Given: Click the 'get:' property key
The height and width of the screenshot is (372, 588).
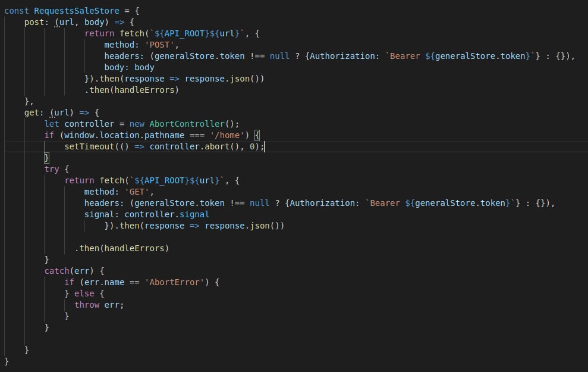Looking at the screenshot, I should [x=34, y=112].
